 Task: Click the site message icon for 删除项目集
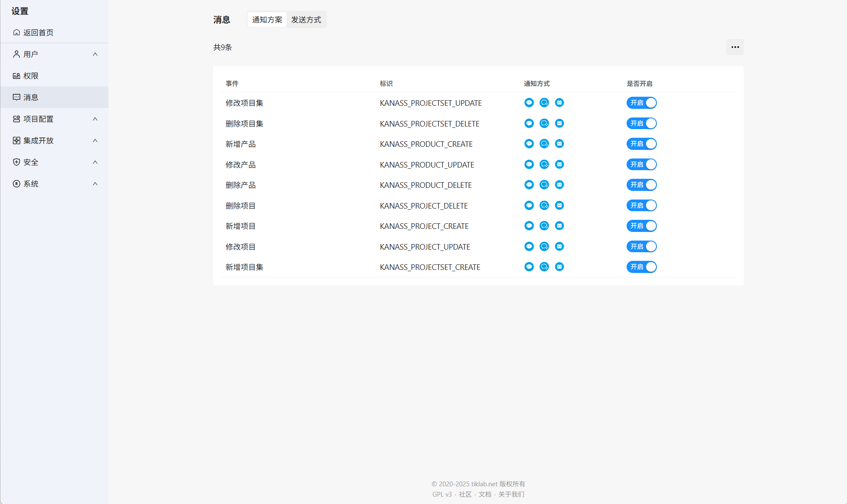coord(529,124)
